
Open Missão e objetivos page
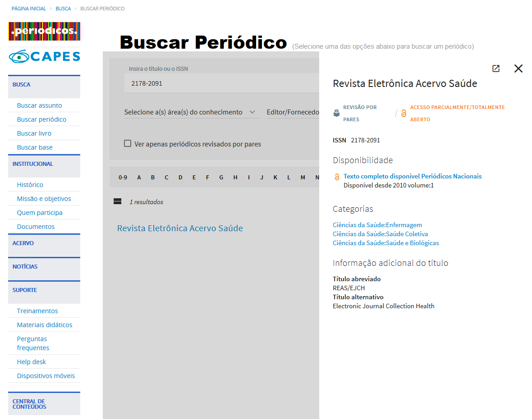(44, 199)
